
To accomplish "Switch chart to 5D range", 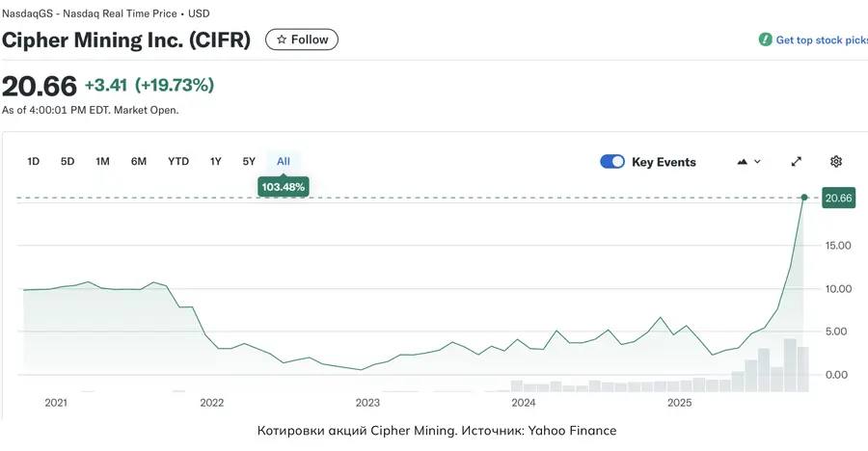I will 68,162.
